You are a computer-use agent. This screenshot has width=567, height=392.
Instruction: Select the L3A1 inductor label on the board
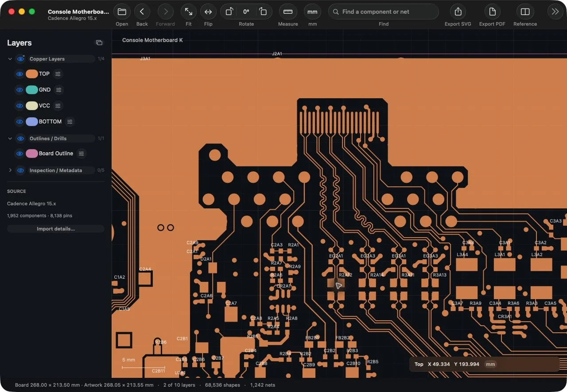click(x=500, y=255)
